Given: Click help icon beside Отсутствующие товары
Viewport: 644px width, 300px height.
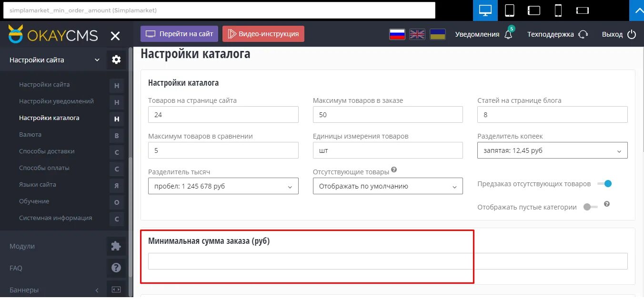Looking at the screenshot, I should (393, 170).
